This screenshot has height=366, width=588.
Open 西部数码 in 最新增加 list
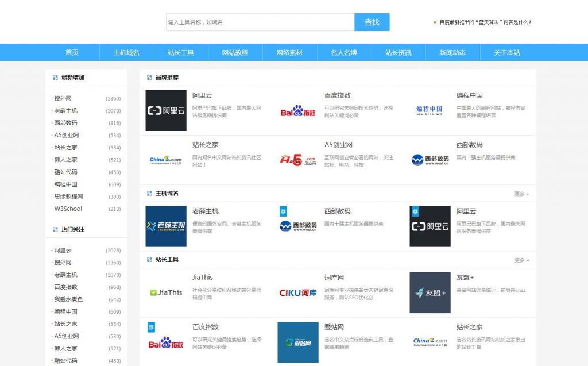65,123
